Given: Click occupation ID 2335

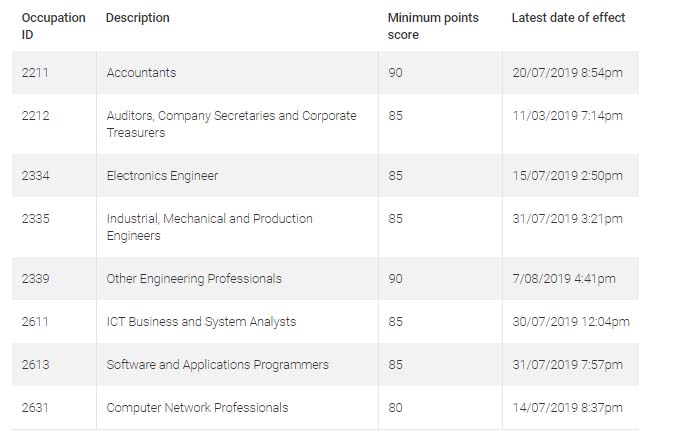Looking at the screenshot, I should coord(35,218).
